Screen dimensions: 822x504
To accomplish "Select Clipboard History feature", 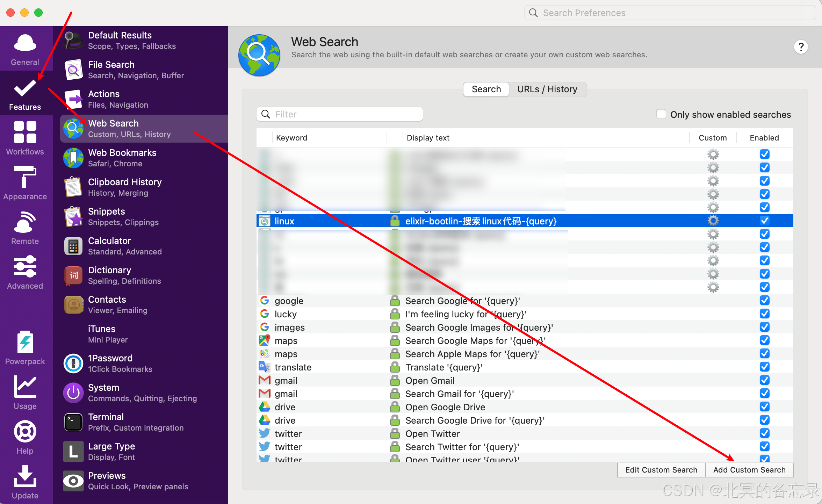I will [144, 187].
